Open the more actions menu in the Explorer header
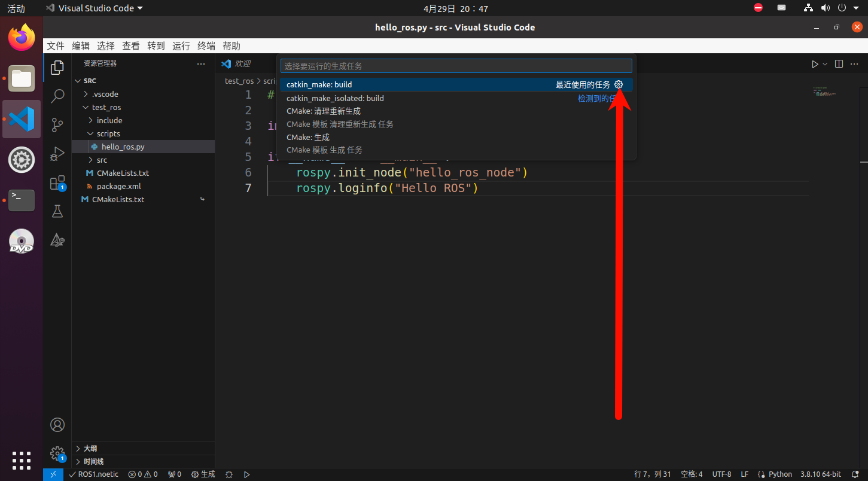The height and width of the screenshot is (481, 868). click(x=201, y=63)
